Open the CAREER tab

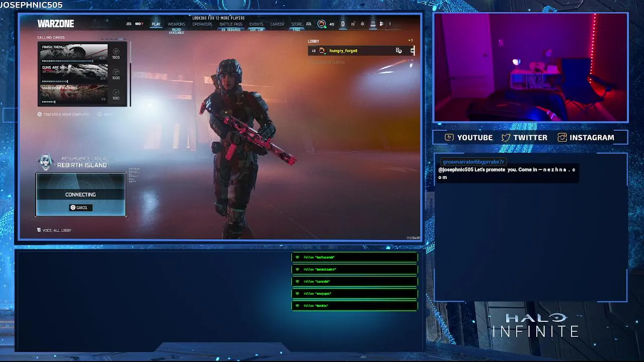[277, 24]
